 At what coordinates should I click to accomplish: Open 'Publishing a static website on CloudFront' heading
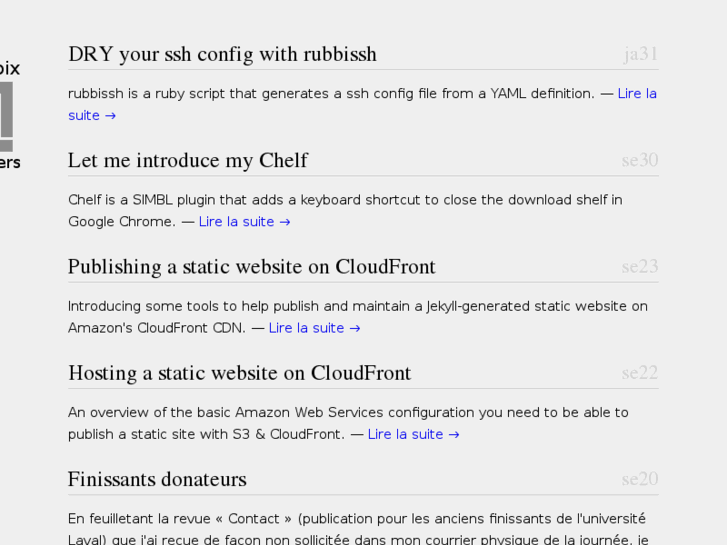252,267
